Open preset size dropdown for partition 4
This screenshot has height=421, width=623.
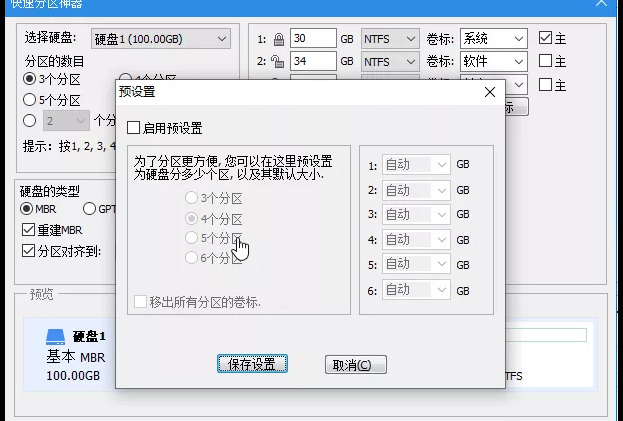click(x=416, y=239)
